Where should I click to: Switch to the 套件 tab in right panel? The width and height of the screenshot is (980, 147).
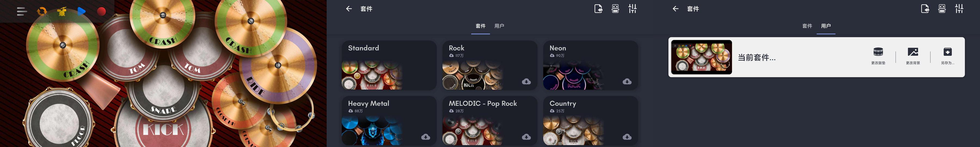click(x=807, y=26)
